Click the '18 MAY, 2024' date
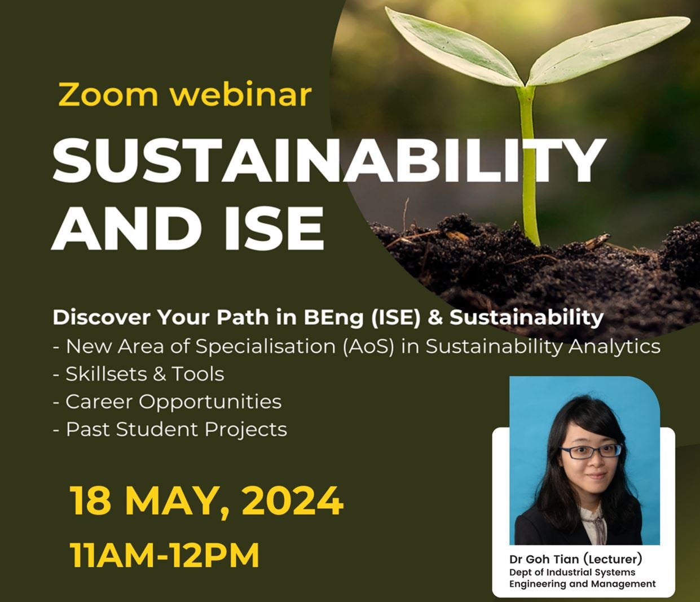The image size is (700, 602). coord(206,501)
